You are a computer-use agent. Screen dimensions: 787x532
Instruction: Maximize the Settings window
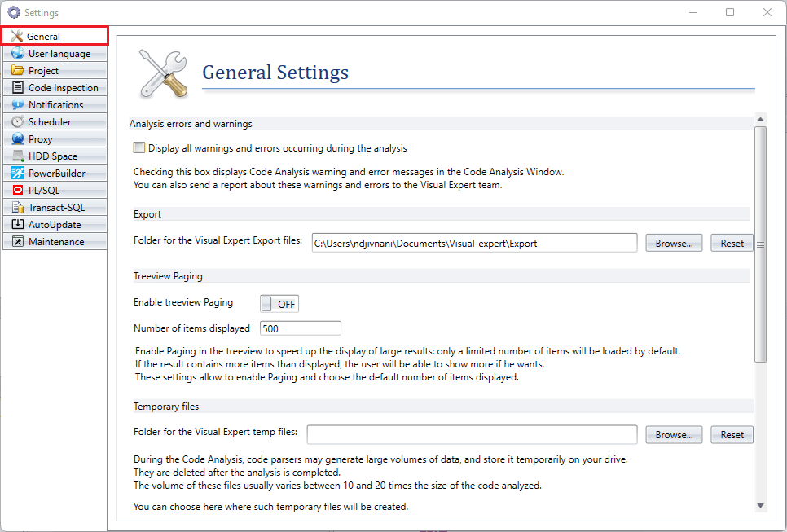pos(730,12)
